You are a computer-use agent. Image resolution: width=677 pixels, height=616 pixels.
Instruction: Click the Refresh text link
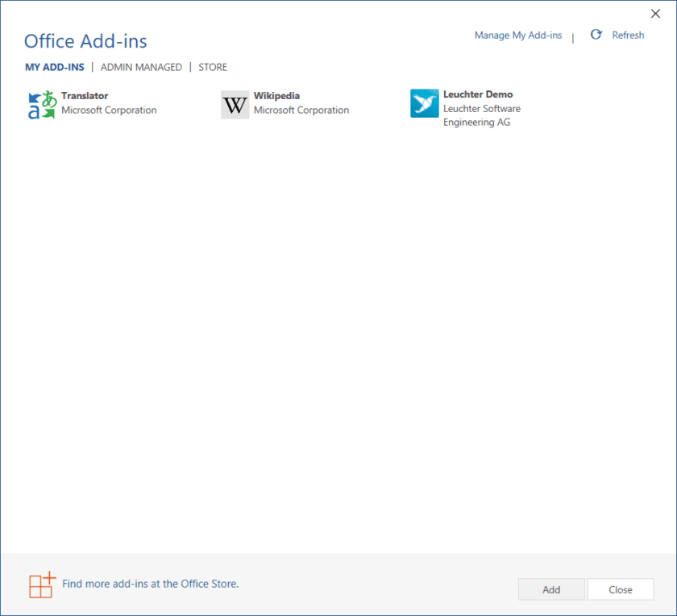(628, 35)
